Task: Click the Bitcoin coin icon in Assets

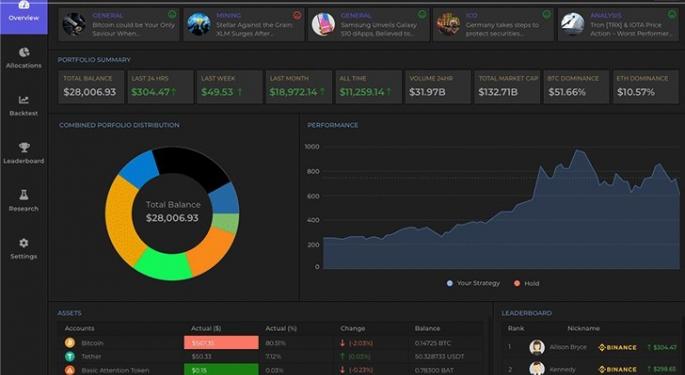Action: 70,343
